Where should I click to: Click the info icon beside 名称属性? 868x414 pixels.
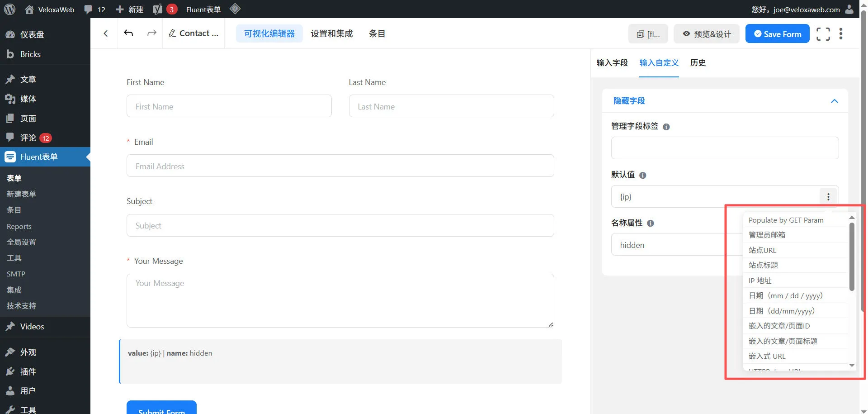[651, 224]
